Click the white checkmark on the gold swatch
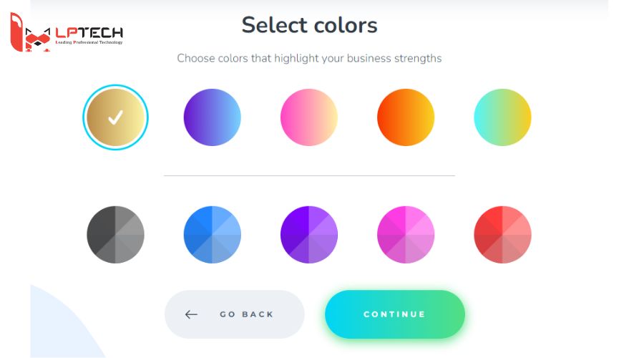 [115, 117]
